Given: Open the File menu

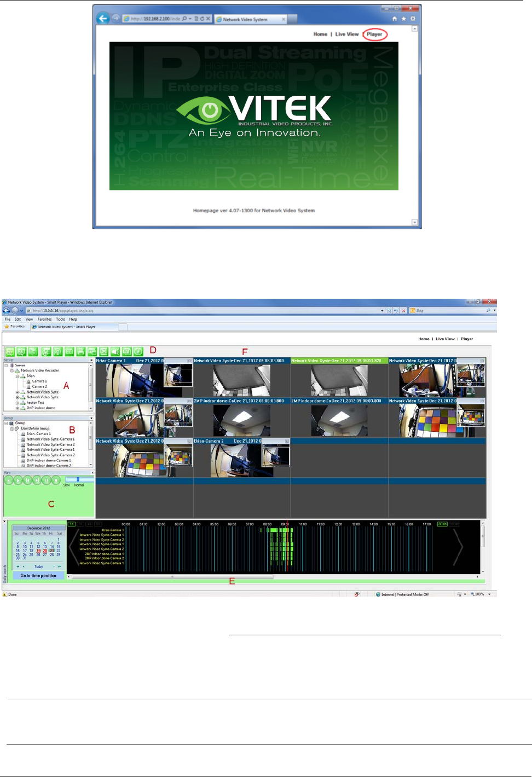Looking at the screenshot, I should (8, 319).
